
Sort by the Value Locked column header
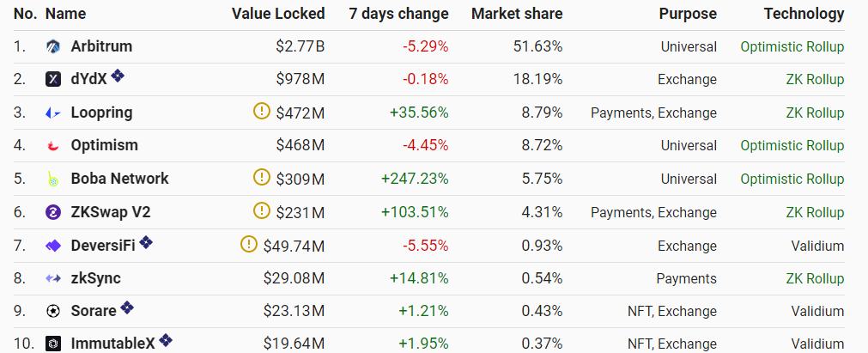[x=278, y=14]
